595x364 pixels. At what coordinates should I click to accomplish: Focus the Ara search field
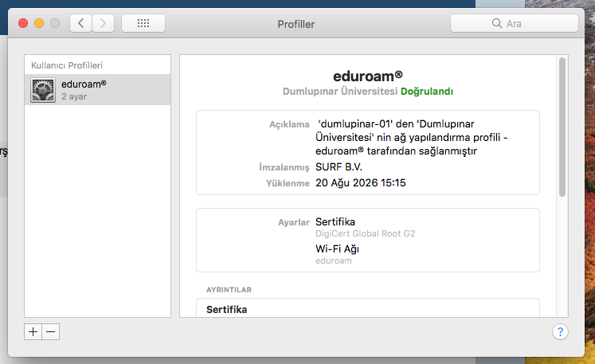click(x=515, y=23)
